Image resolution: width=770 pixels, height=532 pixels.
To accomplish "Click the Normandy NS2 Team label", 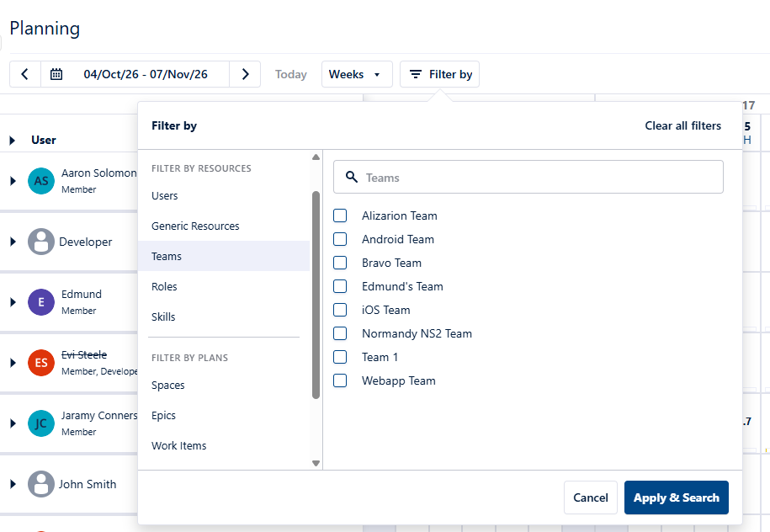I will [x=417, y=333].
